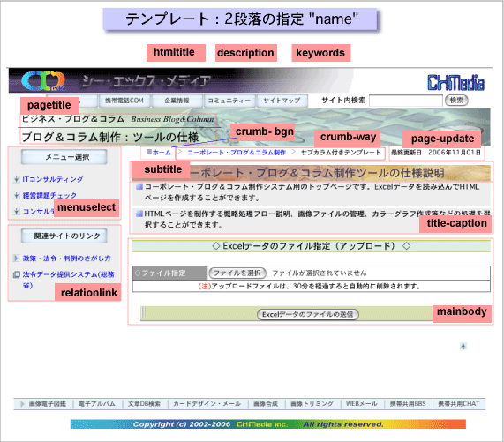Open the サイトマップ navigation tab

pos(282,101)
